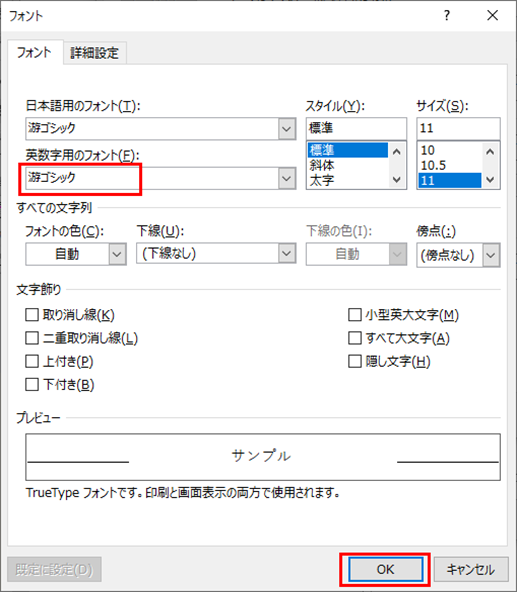Enable the 取り消し線(K) checkbox

[x=32, y=314]
